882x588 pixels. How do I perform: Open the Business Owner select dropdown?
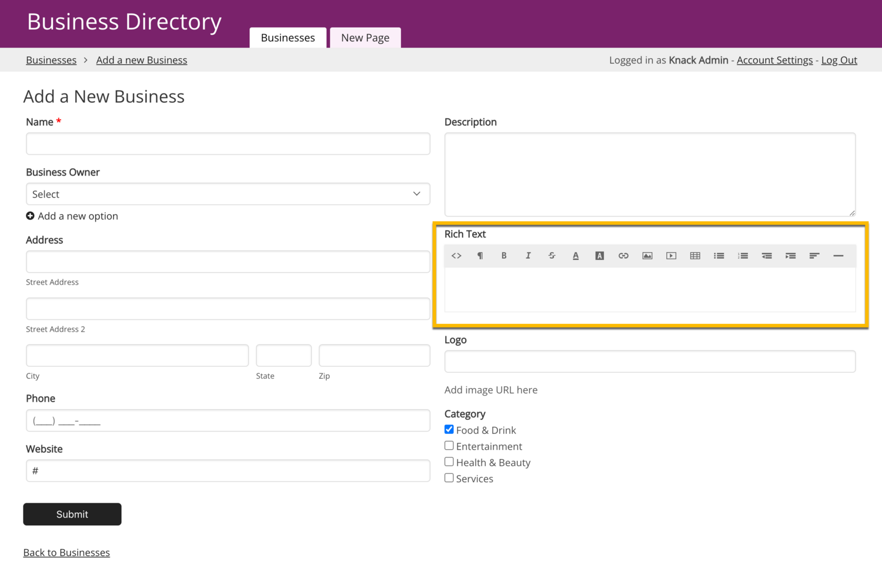point(228,194)
